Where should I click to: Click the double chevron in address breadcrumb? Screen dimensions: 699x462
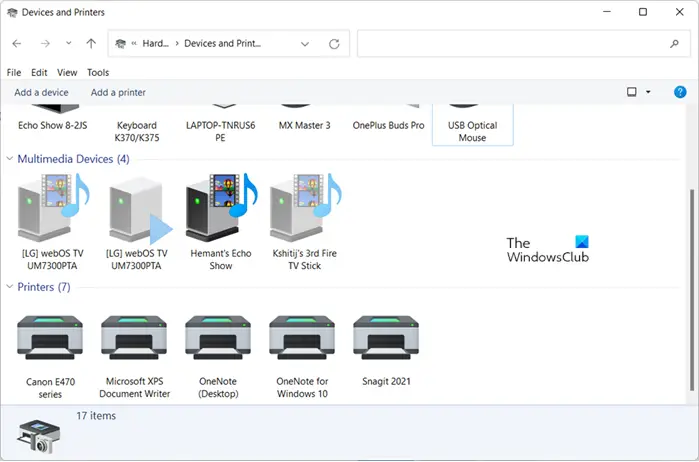(134, 44)
